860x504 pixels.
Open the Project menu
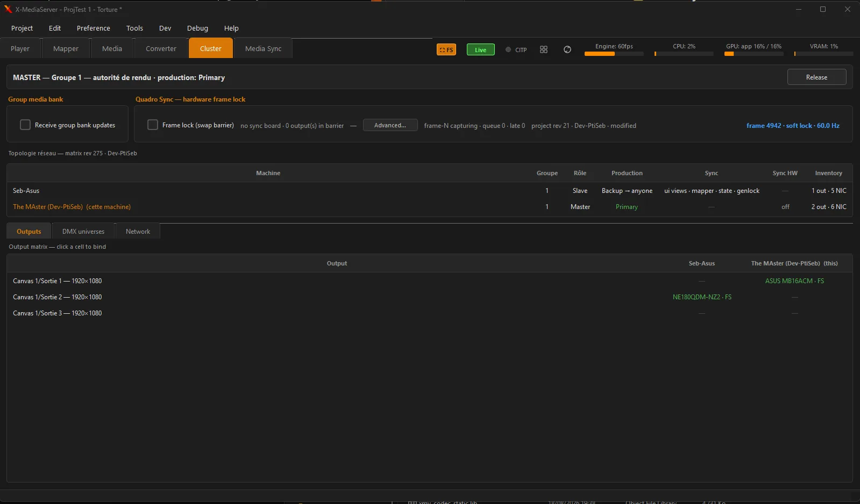22,28
